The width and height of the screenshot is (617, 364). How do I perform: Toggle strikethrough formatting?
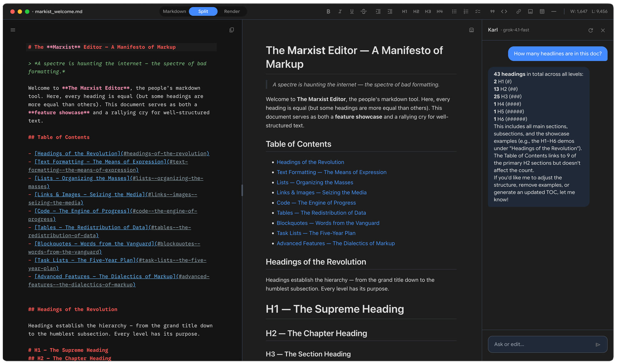tap(364, 11)
